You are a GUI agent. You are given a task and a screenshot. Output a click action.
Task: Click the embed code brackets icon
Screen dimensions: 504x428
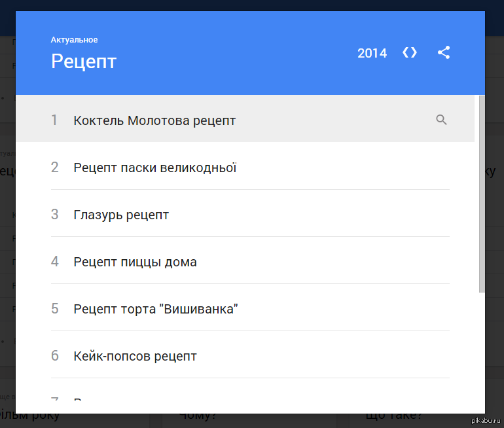(410, 52)
